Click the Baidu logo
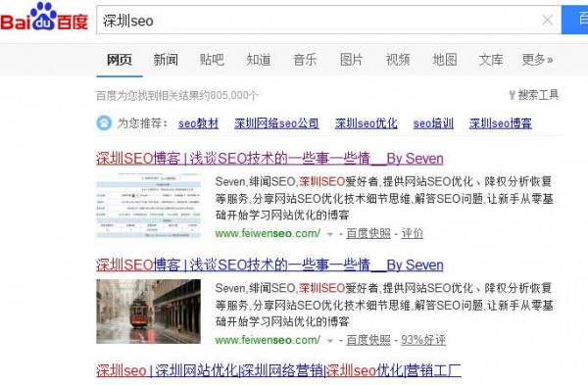 click(x=44, y=17)
